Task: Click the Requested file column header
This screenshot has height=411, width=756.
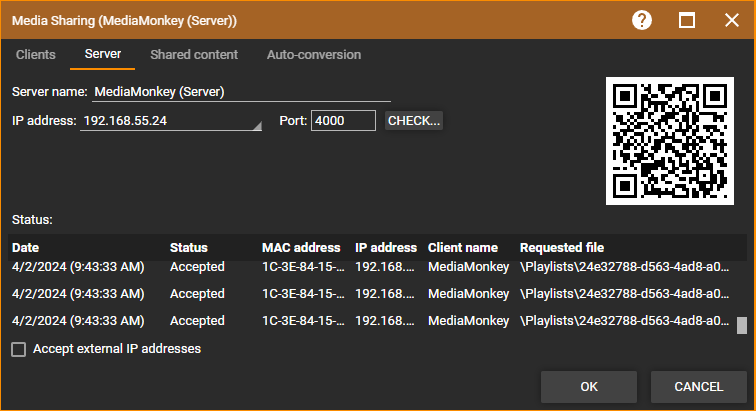Action: [x=561, y=247]
